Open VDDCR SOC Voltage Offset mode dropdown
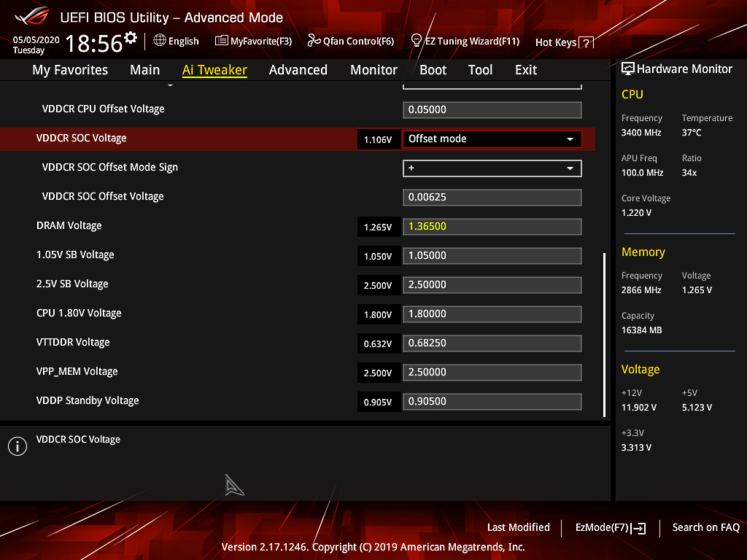 492,139
